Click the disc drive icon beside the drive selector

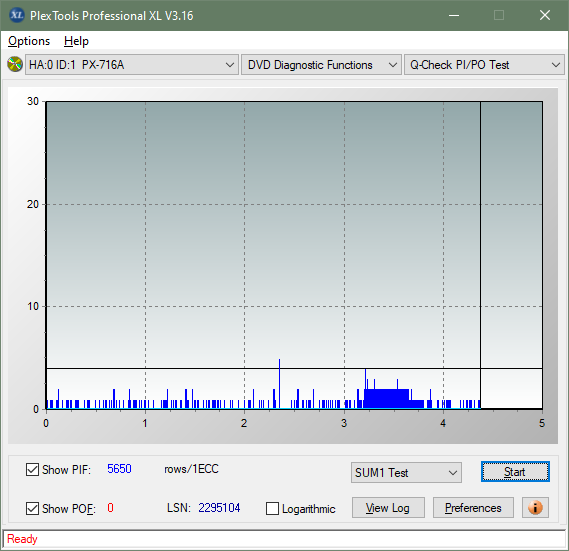coord(15,64)
